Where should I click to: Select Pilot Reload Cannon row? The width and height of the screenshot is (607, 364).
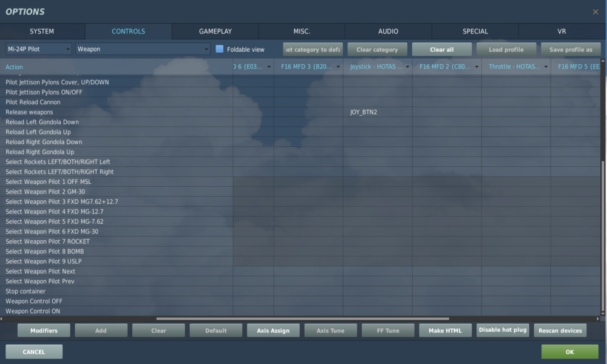[116, 102]
